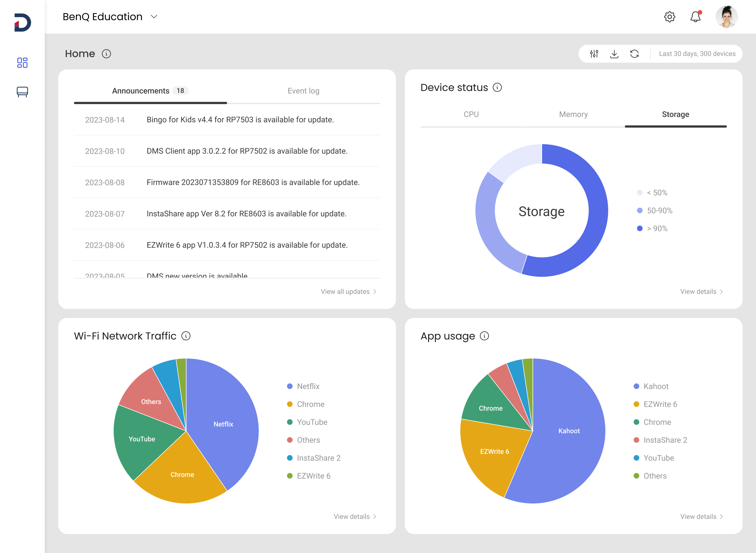Switch to the Memory tab

coord(573,114)
